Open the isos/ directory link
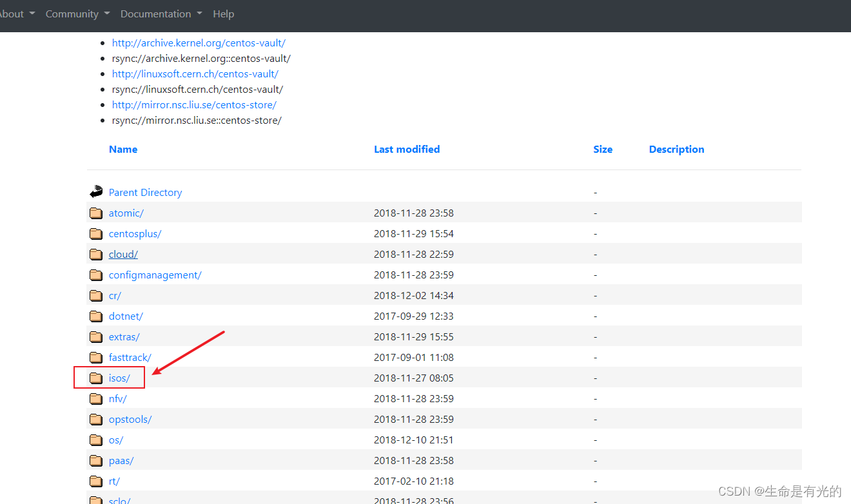This screenshot has height=504, width=851. (x=119, y=378)
